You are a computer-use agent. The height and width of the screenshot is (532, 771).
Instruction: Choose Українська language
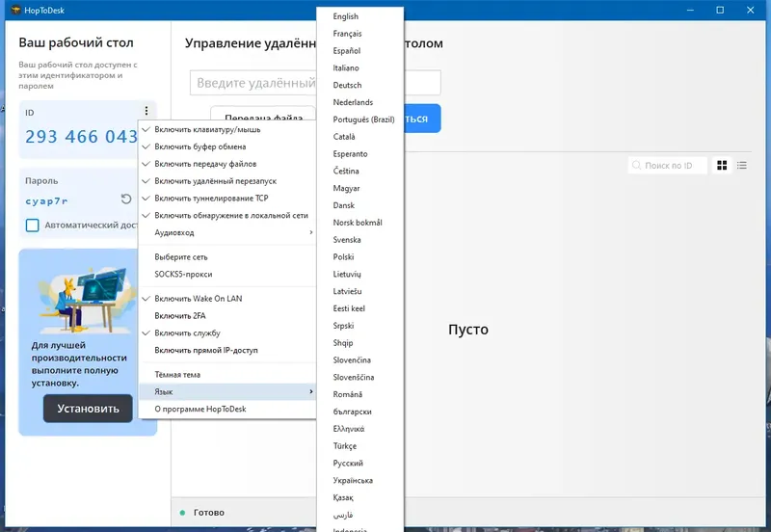[359, 481]
